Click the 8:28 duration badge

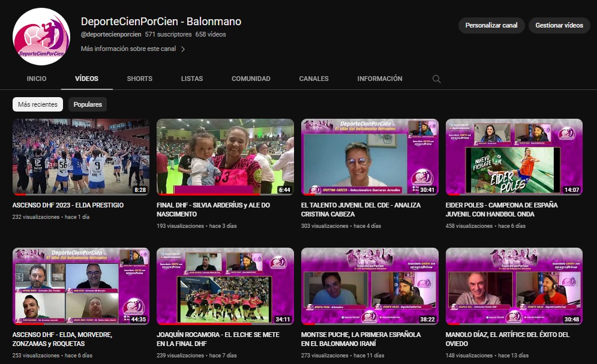(140, 190)
